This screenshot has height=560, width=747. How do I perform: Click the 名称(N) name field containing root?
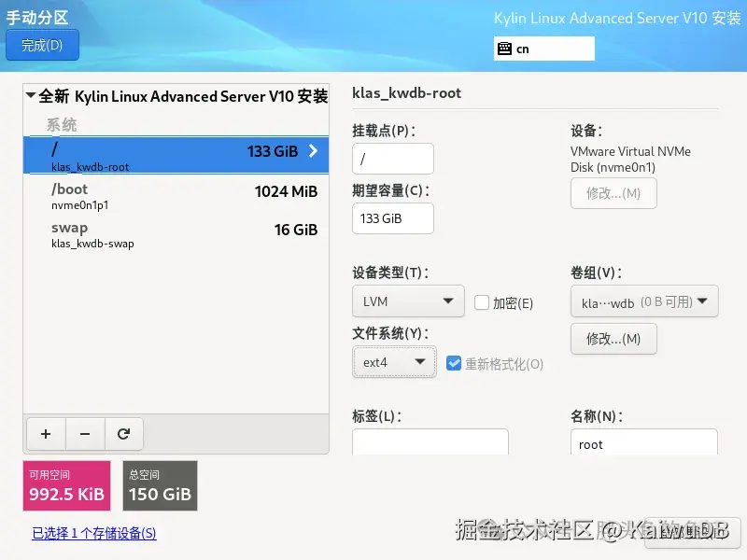pyautogui.click(x=644, y=441)
